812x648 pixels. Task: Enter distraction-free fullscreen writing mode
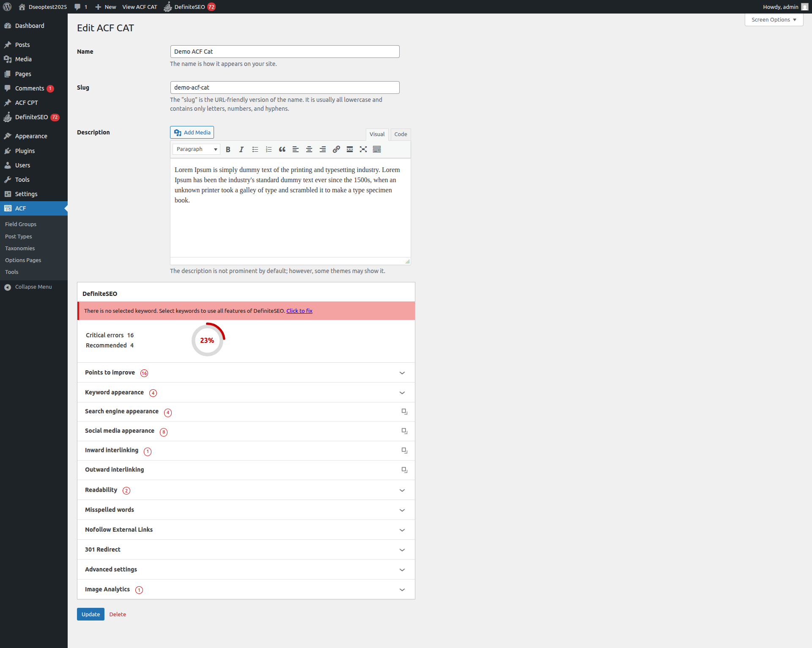(x=363, y=149)
